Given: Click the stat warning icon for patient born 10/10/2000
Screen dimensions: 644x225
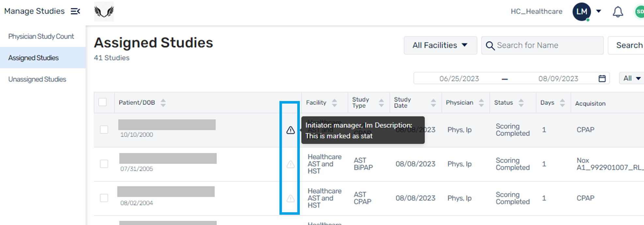Looking at the screenshot, I should coord(291,130).
